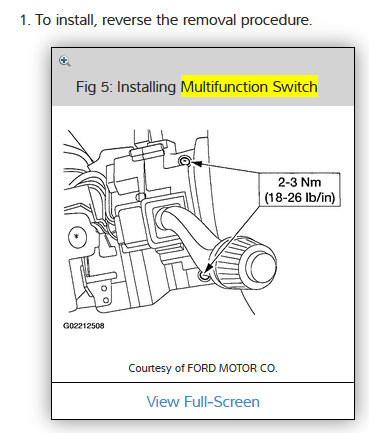Image resolution: width=369 pixels, height=433 pixels.
Task: Click the 'Fig 5: Installing' caption text
Action: (x=126, y=87)
